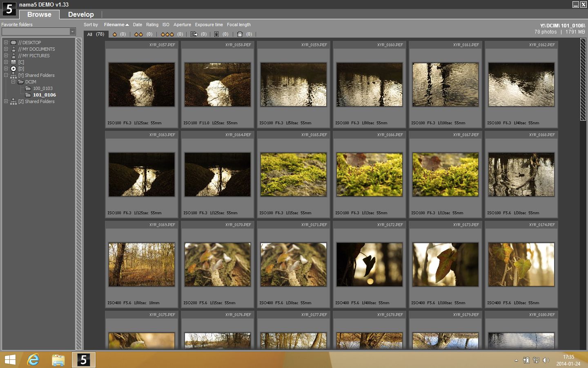This screenshot has width=588, height=368.
Task: Sort photos by Focal length
Action: click(239, 25)
